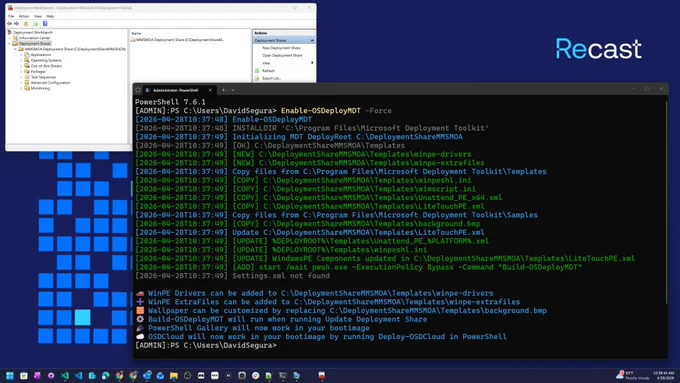The width and height of the screenshot is (680, 383).
Task: Click the Forward arrow in Workbench toolbar
Action: click(16, 23)
